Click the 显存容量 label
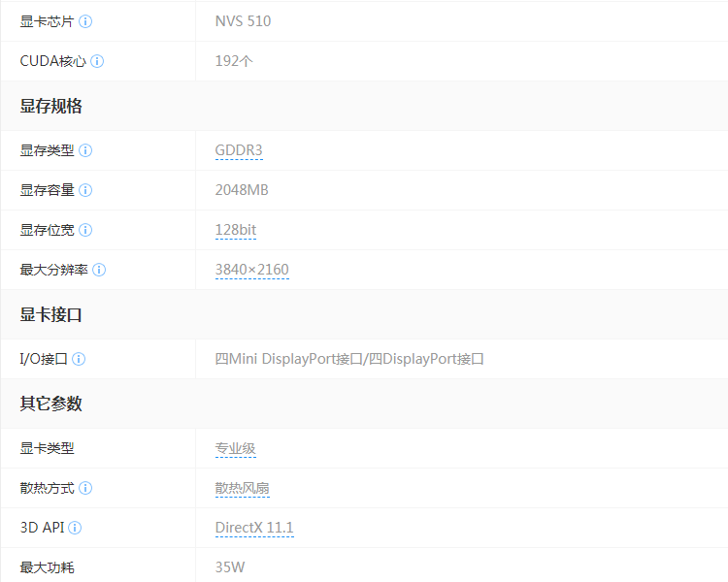Viewport: 728px width, 582px height. click(x=47, y=190)
